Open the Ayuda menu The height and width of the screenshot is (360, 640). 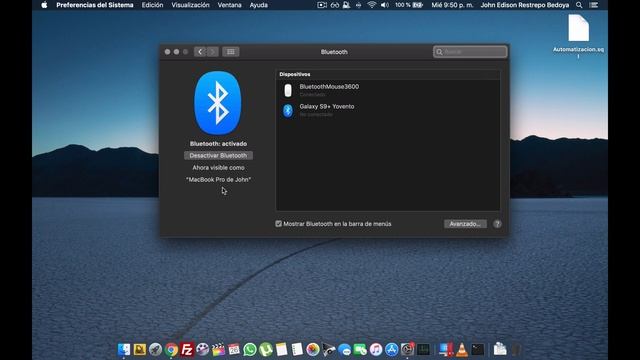click(259, 5)
